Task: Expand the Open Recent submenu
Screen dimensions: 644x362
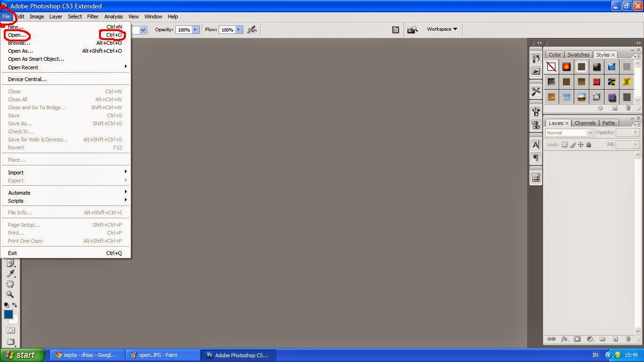Action: [66, 67]
